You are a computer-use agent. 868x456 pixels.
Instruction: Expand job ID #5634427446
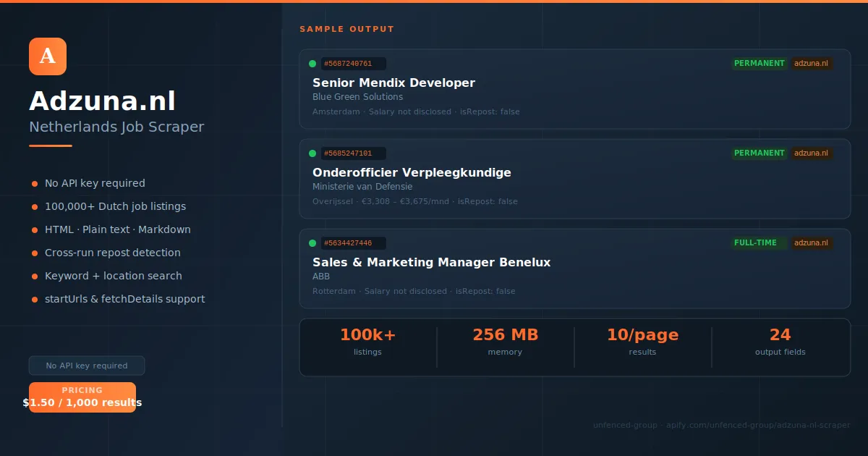pos(354,242)
